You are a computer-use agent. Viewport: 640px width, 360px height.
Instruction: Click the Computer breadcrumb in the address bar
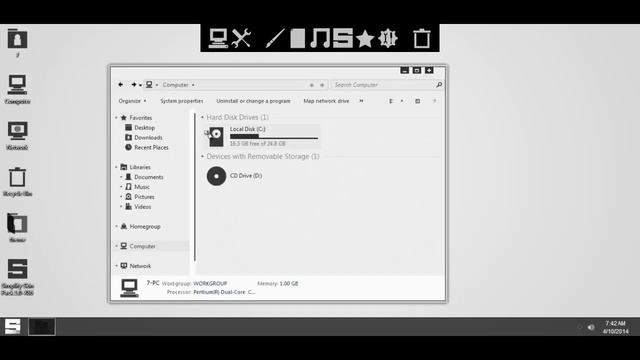(176, 85)
